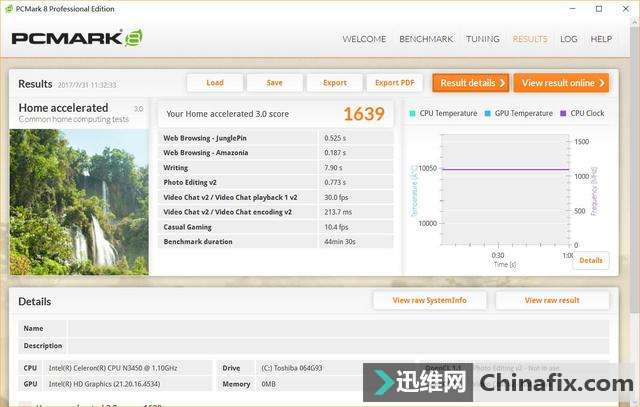This screenshot has height=407, width=640.
Task: Click the PCMark 8 logo
Action: pos(77,39)
